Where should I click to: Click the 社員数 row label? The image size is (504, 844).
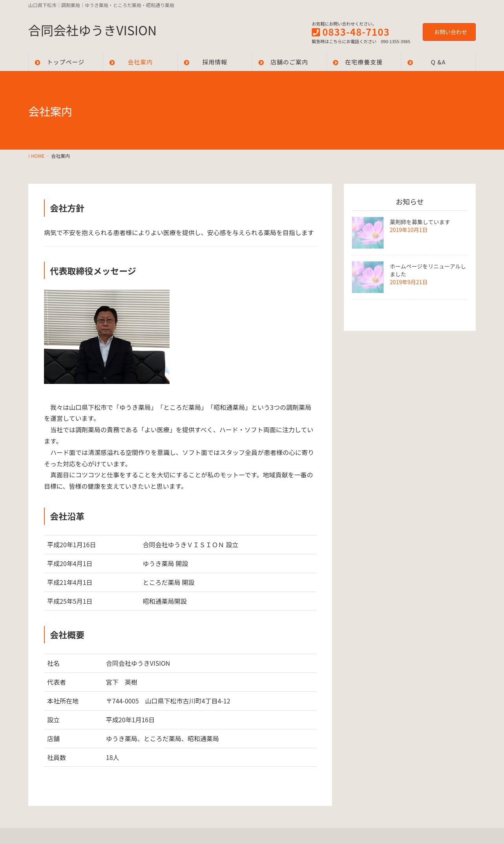click(x=57, y=758)
